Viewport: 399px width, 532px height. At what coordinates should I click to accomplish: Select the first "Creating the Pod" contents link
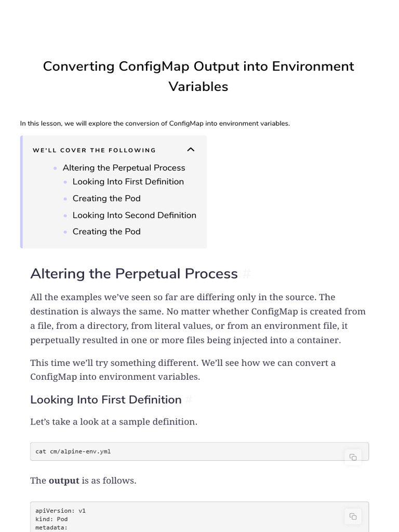(x=107, y=198)
